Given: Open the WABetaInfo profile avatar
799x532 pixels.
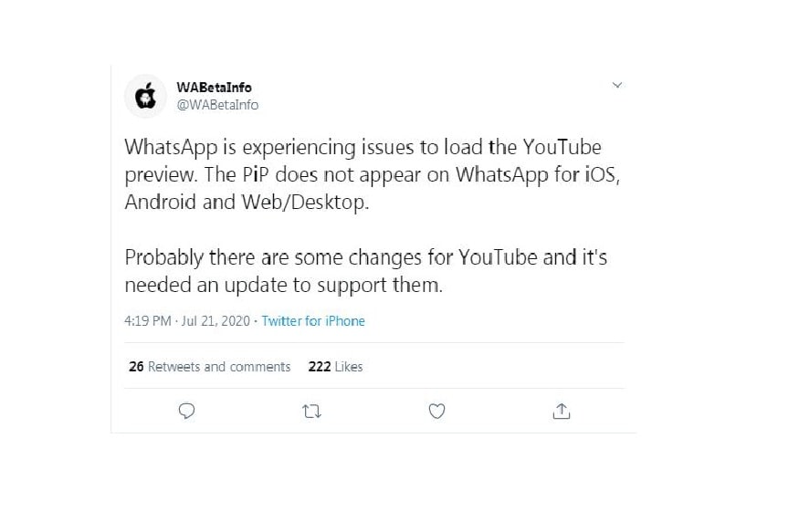Looking at the screenshot, I should pos(146,96).
